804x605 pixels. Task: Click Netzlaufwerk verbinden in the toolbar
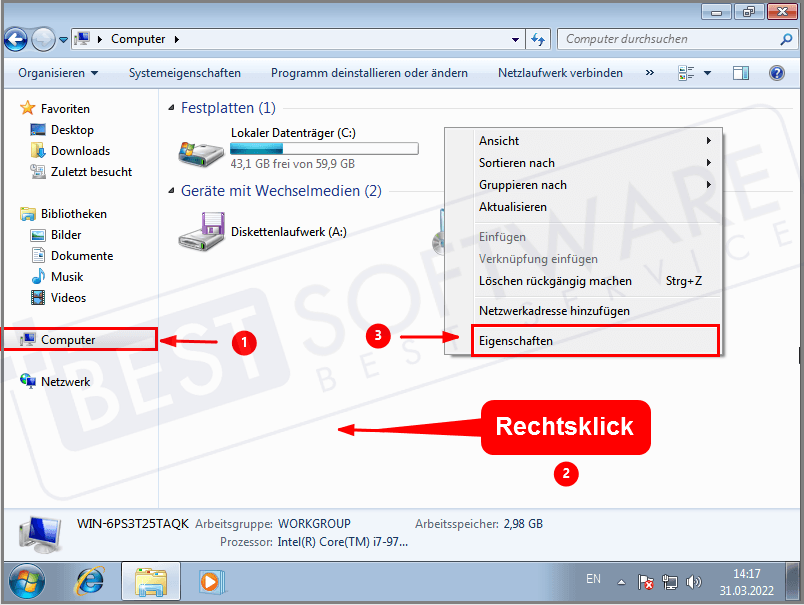(563, 72)
